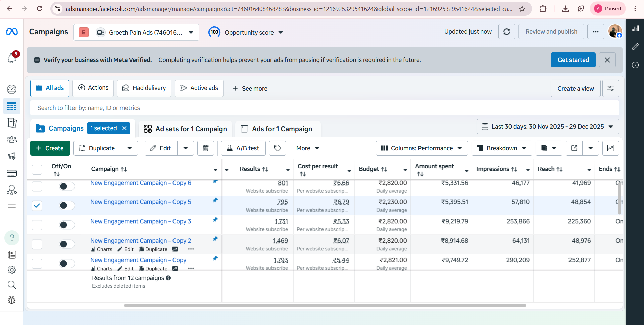644x325 pixels.
Task: Open the Billing card icon in sidebar
Action: 12,173
